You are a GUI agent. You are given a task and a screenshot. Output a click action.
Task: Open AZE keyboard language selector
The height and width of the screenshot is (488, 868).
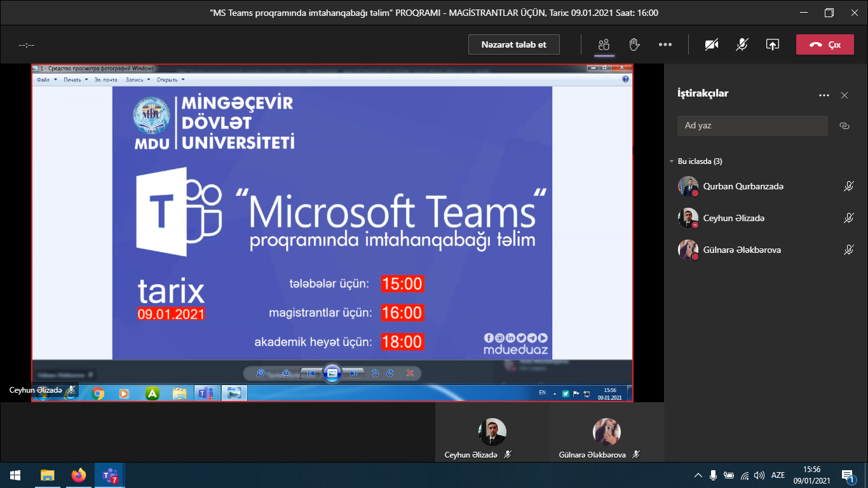(x=778, y=475)
